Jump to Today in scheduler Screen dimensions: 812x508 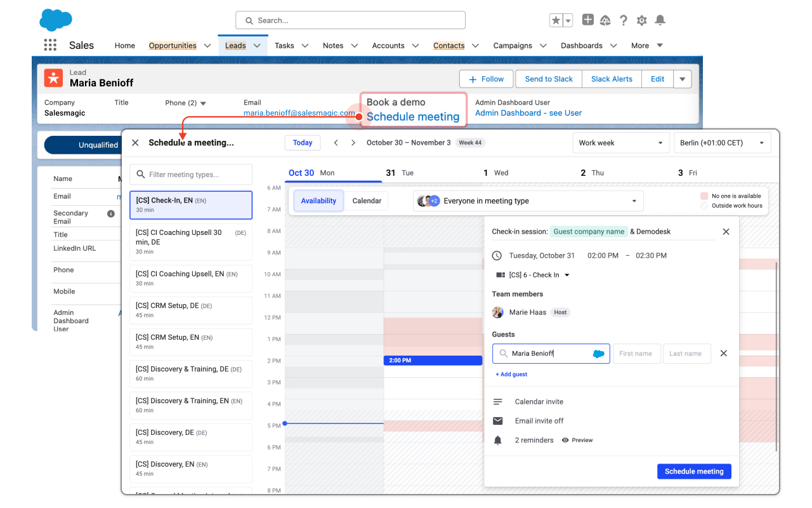[303, 143]
